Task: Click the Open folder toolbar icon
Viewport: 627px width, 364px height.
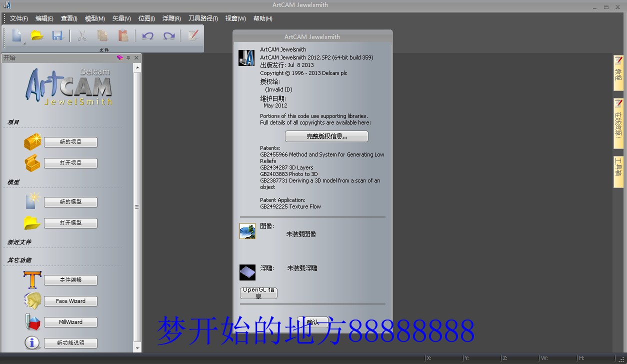Action: point(37,35)
